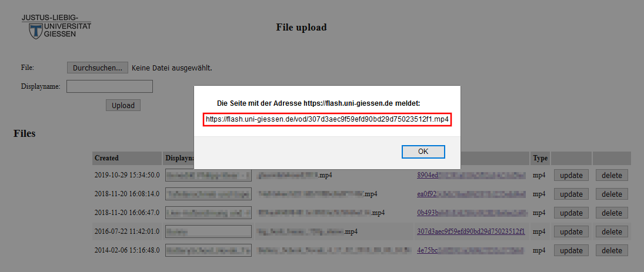Edit display name field in 2016-07-22 row
This screenshot has width=644, height=272.
coord(208,231)
